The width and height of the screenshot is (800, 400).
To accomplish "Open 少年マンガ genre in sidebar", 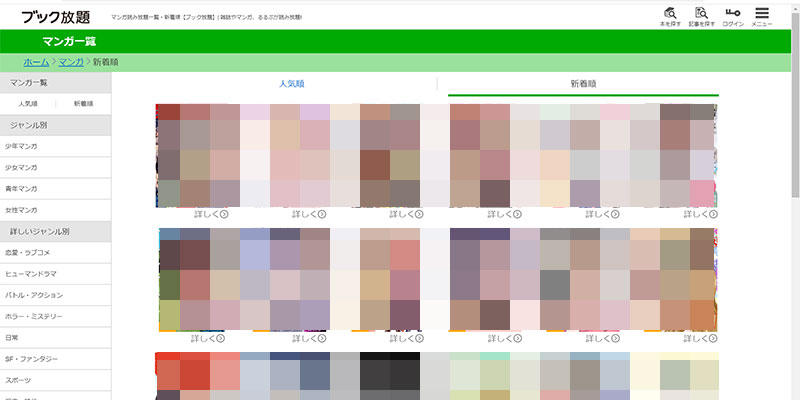I will 22,146.
